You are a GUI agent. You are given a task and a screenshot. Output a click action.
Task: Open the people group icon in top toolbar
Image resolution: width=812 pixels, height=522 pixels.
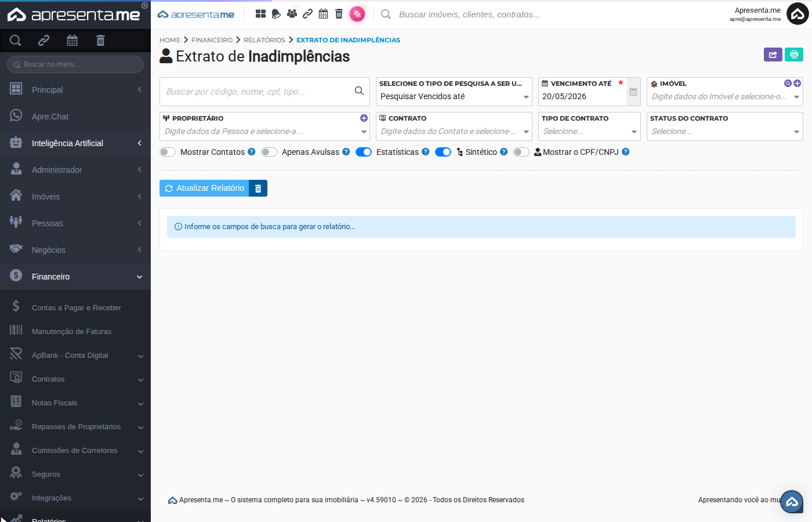click(x=292, y=14)
